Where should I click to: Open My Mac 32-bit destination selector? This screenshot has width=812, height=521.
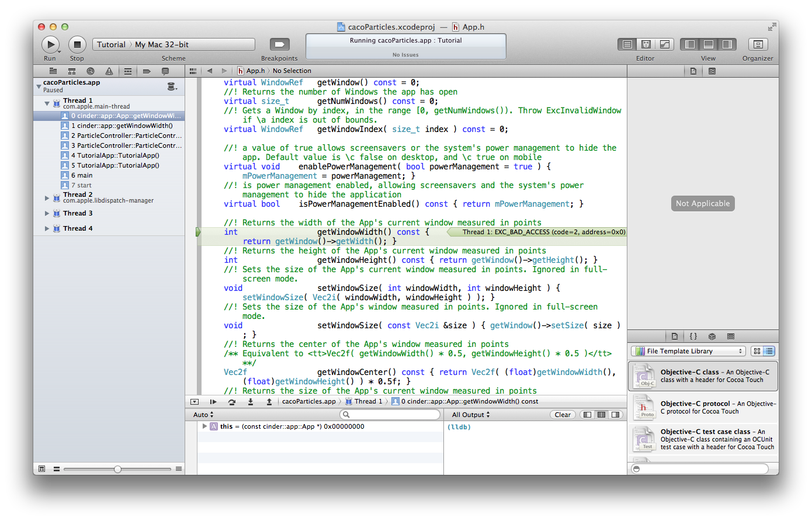click(x=162, y=44)
